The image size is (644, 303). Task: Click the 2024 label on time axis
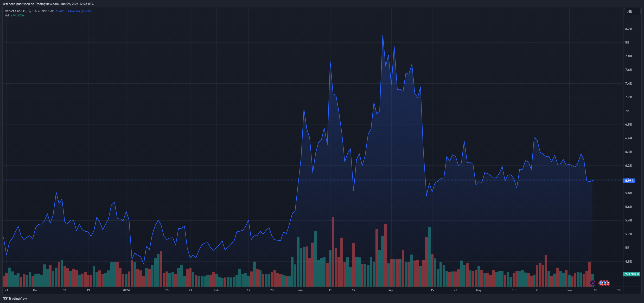(126, 290)
